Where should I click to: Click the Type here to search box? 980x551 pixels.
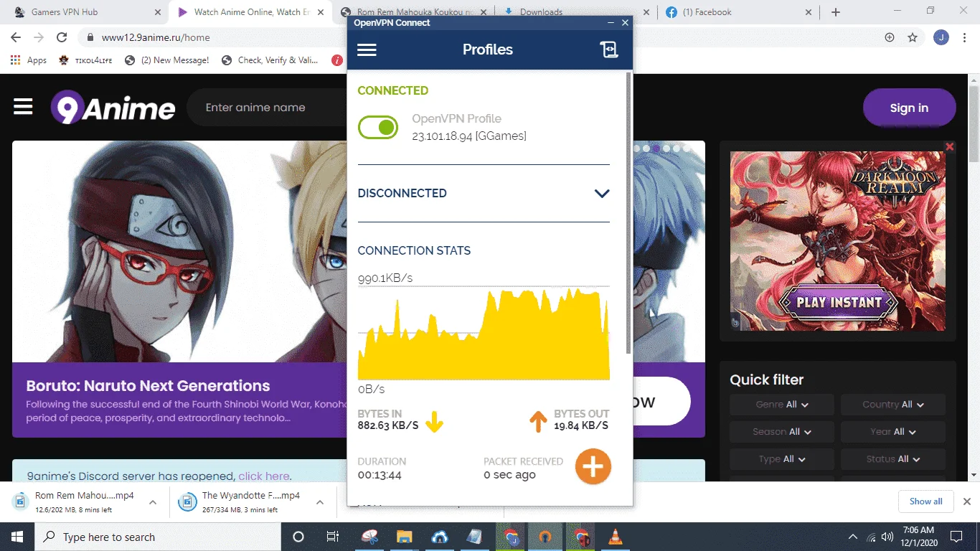tap(158, 537)
